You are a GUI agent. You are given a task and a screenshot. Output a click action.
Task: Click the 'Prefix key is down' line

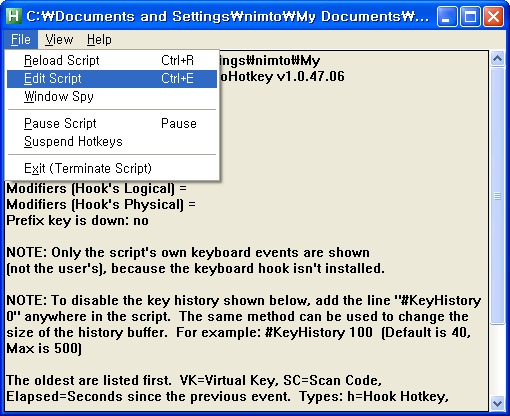point(77,221)
